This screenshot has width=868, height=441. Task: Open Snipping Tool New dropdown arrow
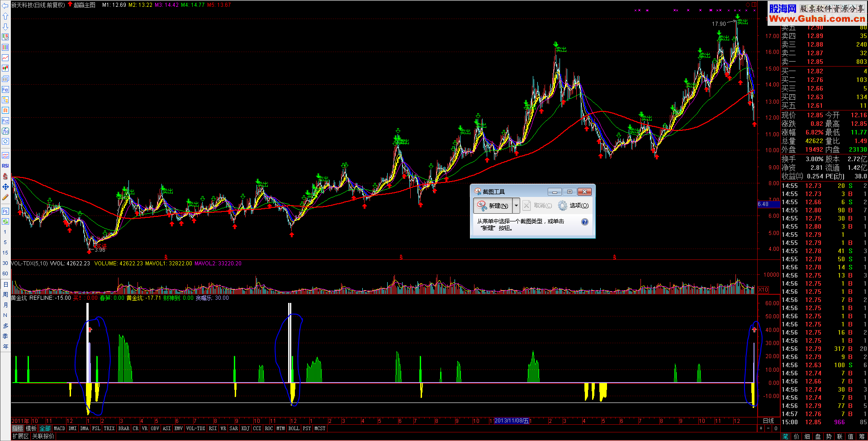point(516,206)
